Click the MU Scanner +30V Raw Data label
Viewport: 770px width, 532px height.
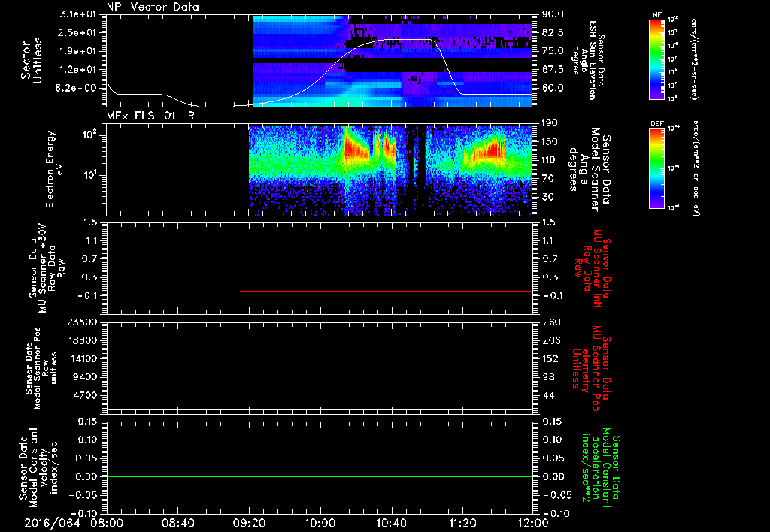pos(47,268)
